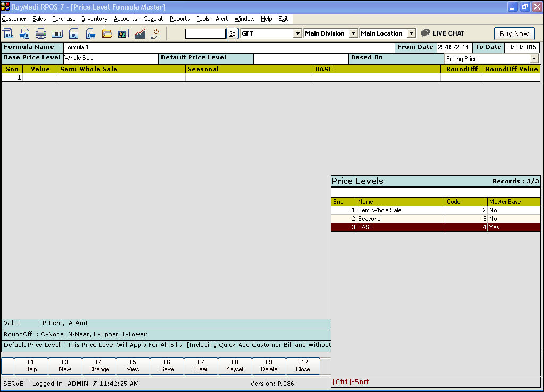The height and width of the screenshot is (392, 544).
Task: Open the Selling Price Based On dropdown
Action: (534, 59)
